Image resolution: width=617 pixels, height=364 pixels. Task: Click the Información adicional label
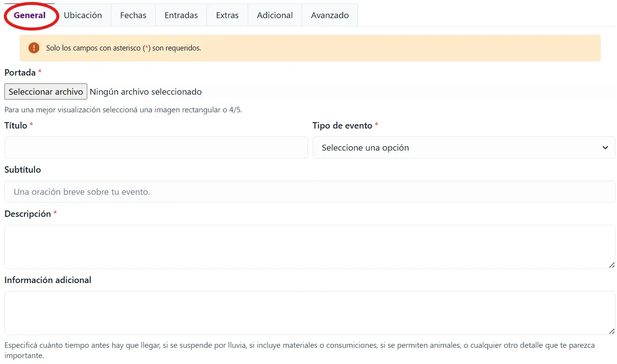(x=48, y=280)
